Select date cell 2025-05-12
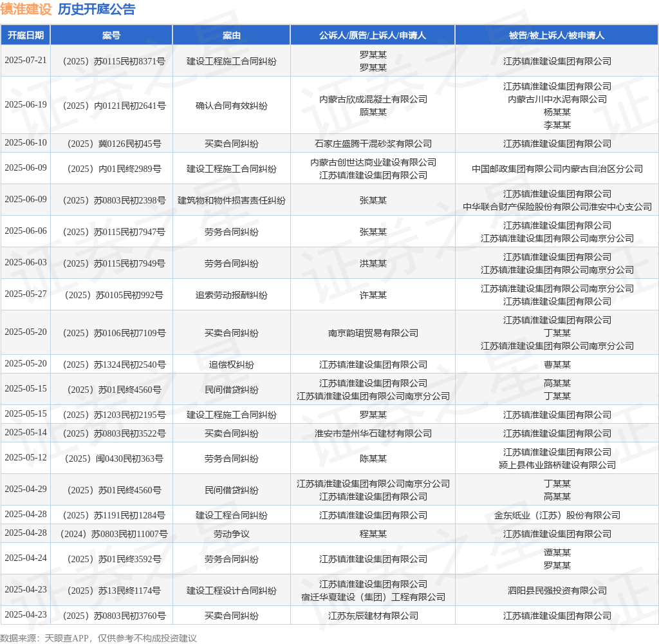659x644 pixels. [x=26, y=458]
